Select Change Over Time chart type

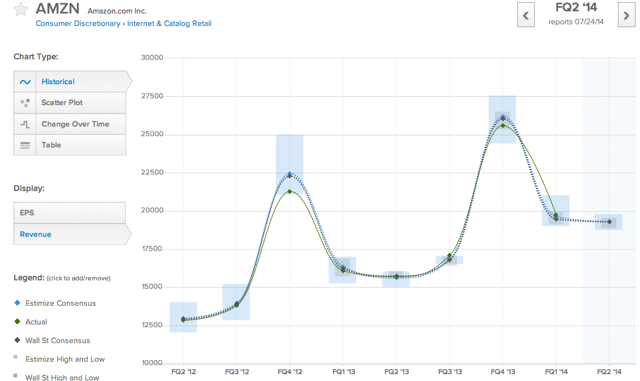tap(70, 124)
